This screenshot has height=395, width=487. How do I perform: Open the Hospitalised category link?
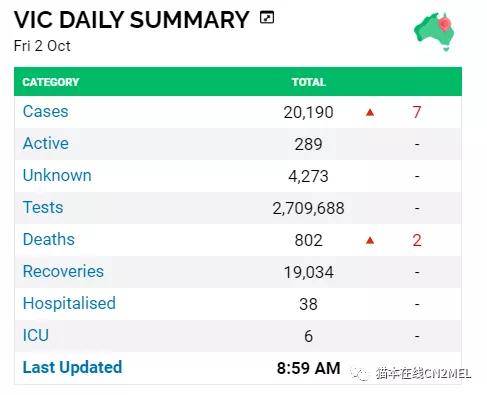pos(69,303)
